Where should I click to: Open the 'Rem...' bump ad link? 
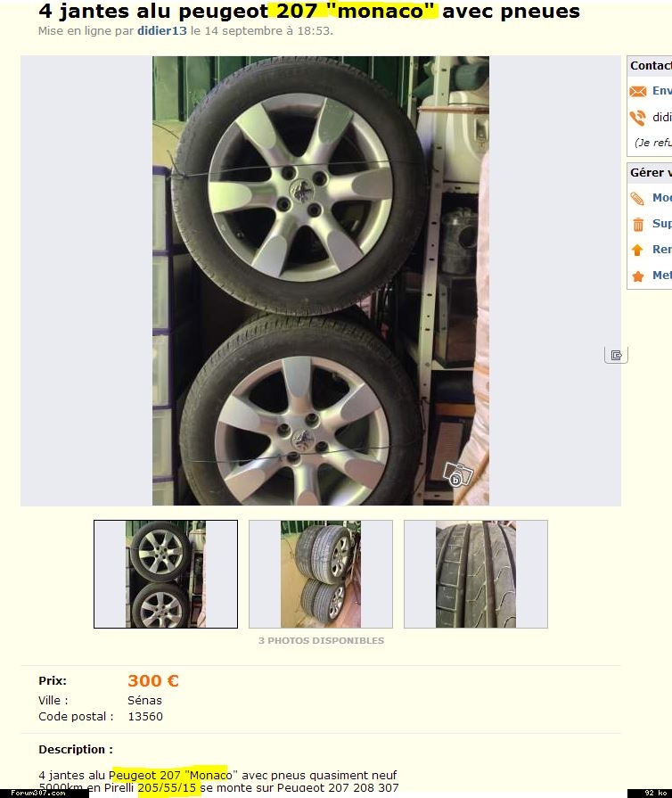[662, 250]
